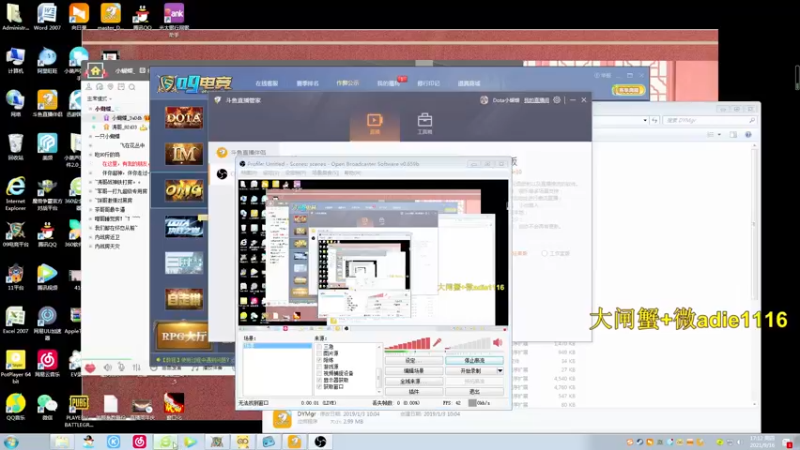Click the help icon in Explorer window toolbar
Viewport: 800px width, 450px height.
click(748, 135)
